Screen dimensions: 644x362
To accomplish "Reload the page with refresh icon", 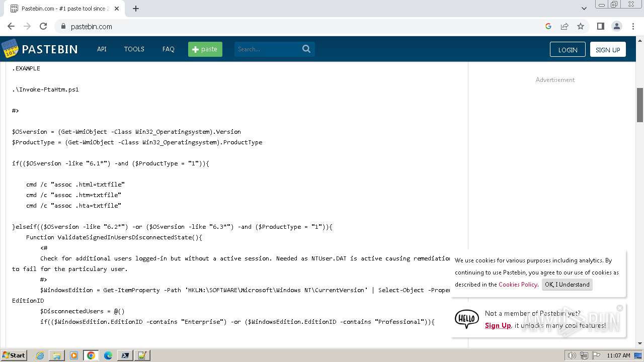I will pyautogui.click(x=43, y=26).
